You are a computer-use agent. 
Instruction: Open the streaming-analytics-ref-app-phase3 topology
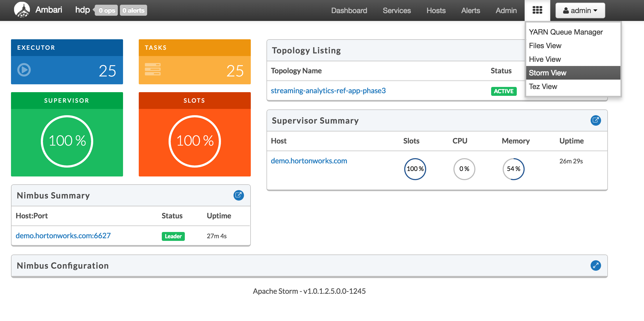click(328, 91)
